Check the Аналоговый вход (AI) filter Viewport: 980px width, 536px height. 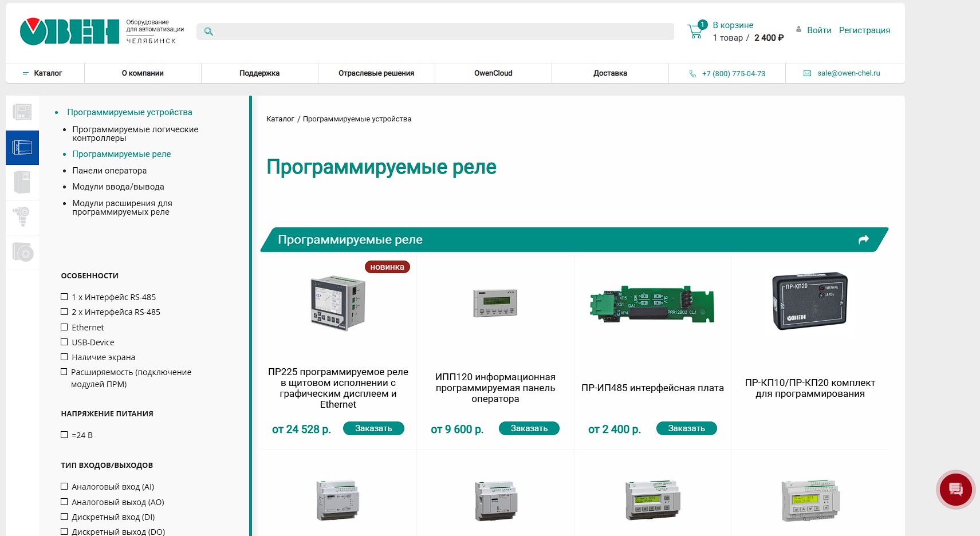click(x=64, y=486)
